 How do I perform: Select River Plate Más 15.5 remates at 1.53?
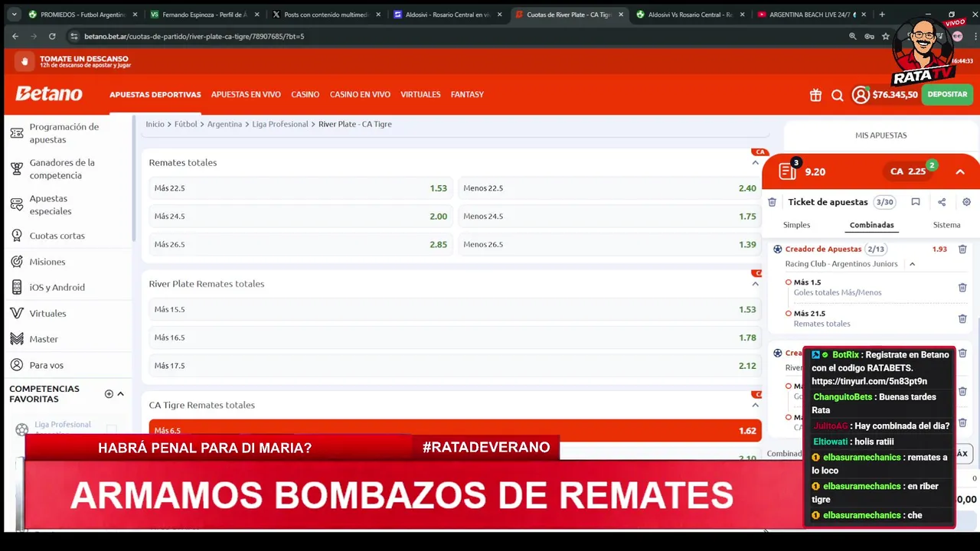tap(455, 309)
